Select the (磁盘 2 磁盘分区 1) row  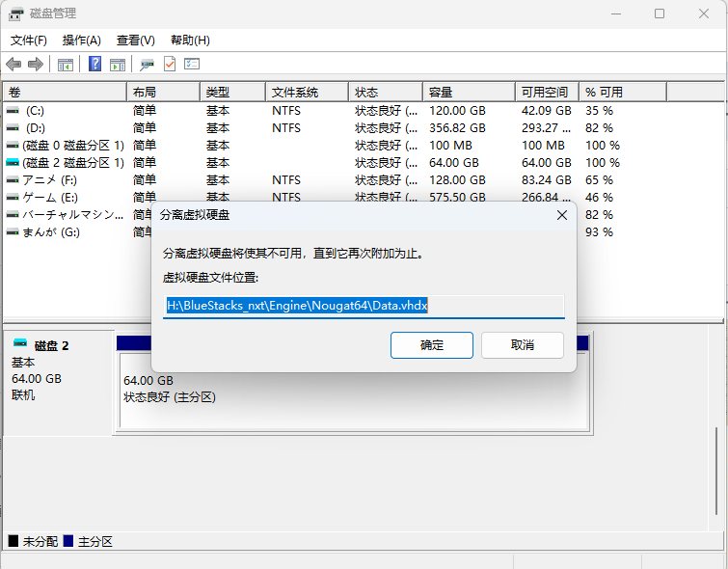click(x=73, y=163)
